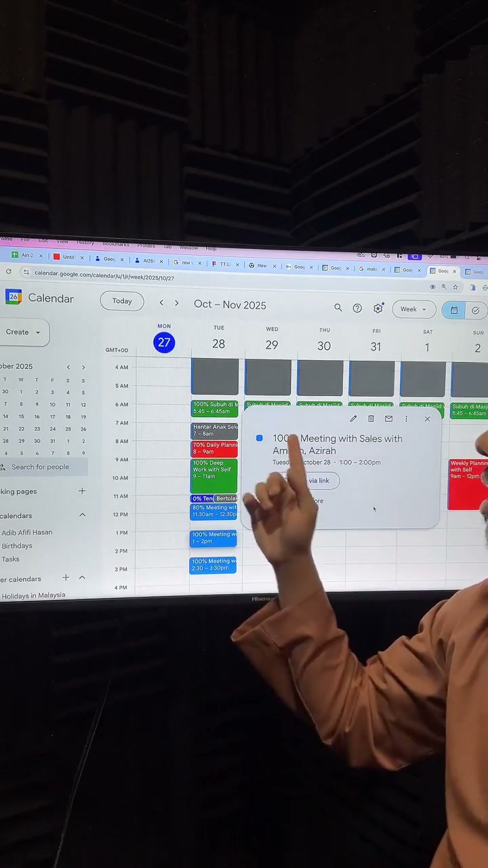Open 100% Meeting 2:30-3:30pm event

point(213,565)
